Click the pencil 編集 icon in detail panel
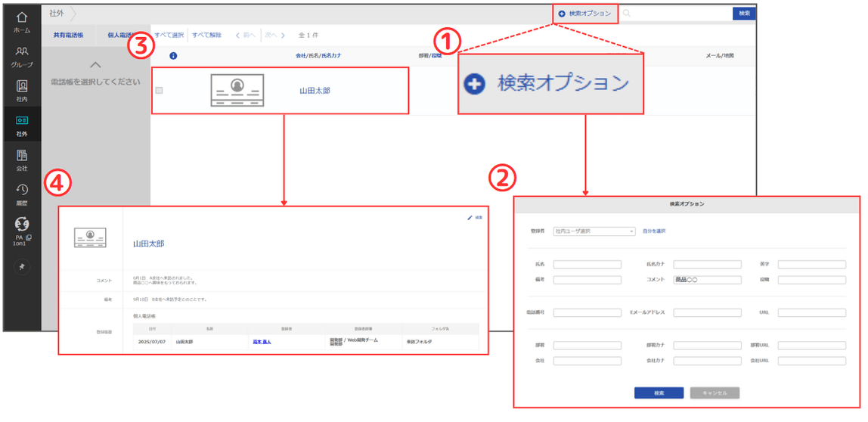 point(470,218)
